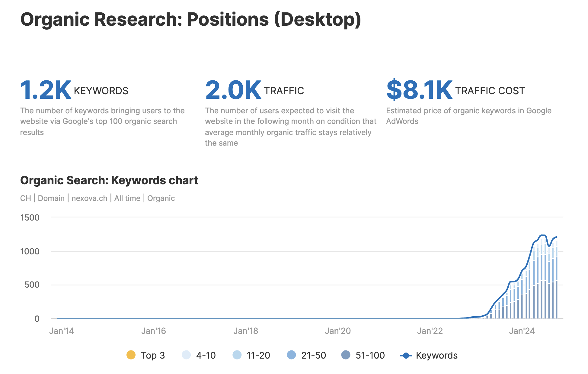588x374 pixels.
Task: Click the Jan'24 x-axis label
Action: [x=522, y=331]
